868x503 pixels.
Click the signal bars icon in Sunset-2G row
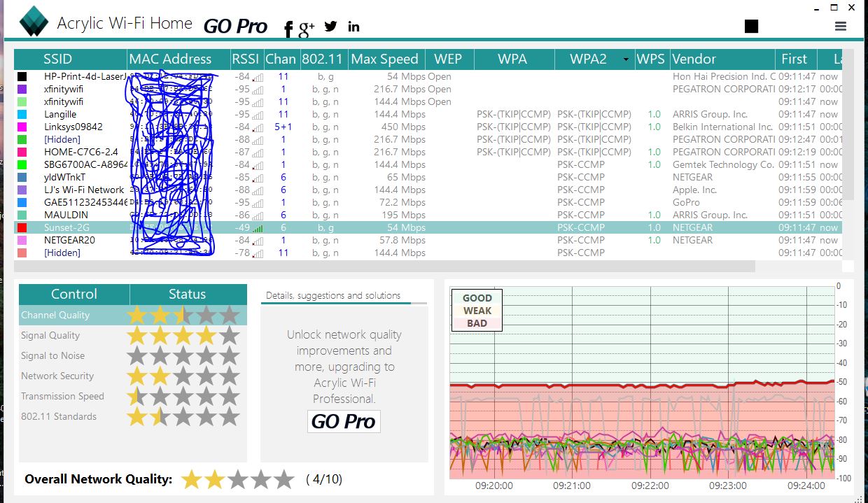click(x=258, y=228)
